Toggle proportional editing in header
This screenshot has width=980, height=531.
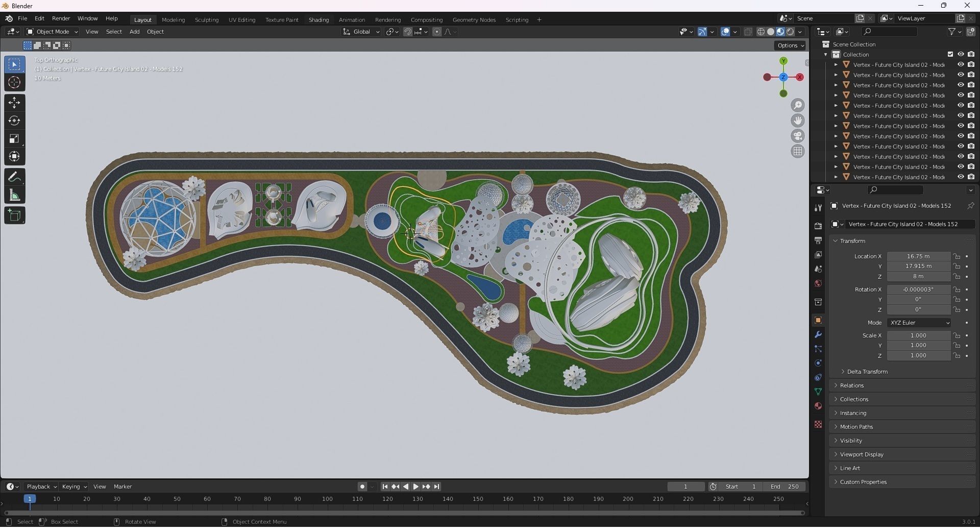(437, 32)
